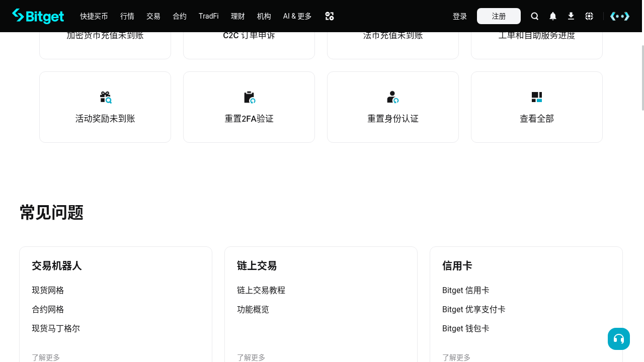Viewport: 644px width, 362px height.
Task: Click the 注册 button
Action: 499,16
